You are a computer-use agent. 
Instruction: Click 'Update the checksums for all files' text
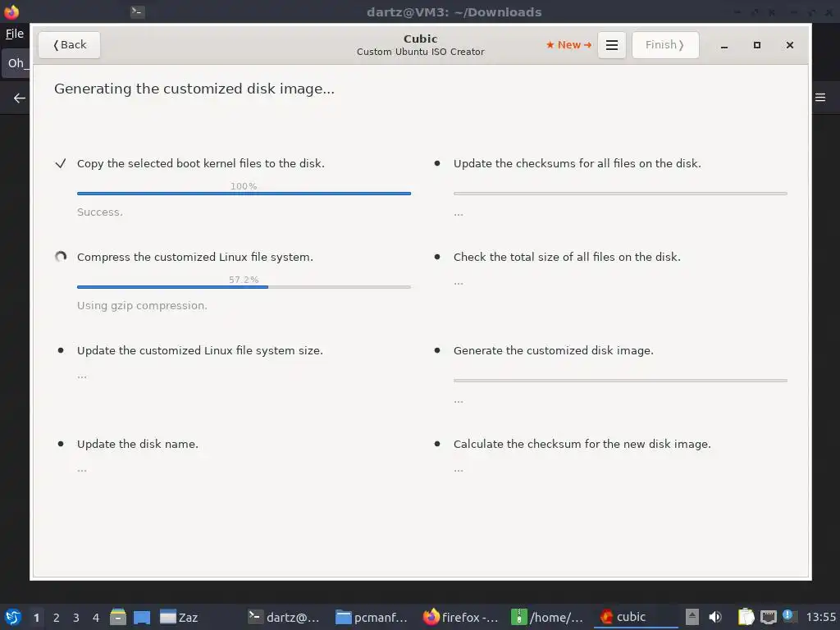pyautogui.click(x=577, y=163)
